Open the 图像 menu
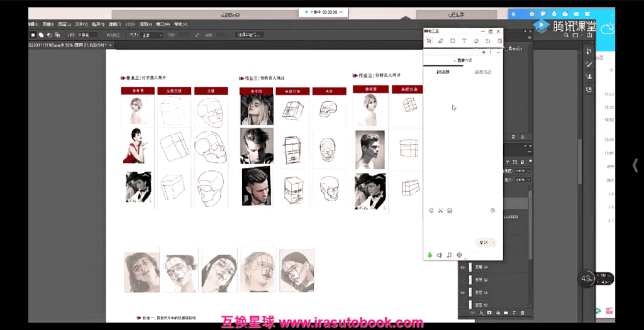 48,25
